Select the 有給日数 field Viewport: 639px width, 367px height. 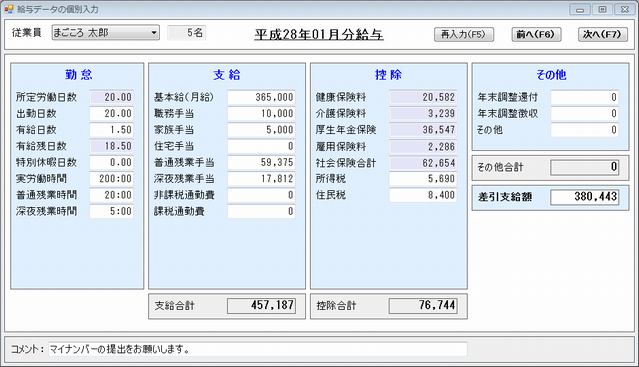(111, 130)
